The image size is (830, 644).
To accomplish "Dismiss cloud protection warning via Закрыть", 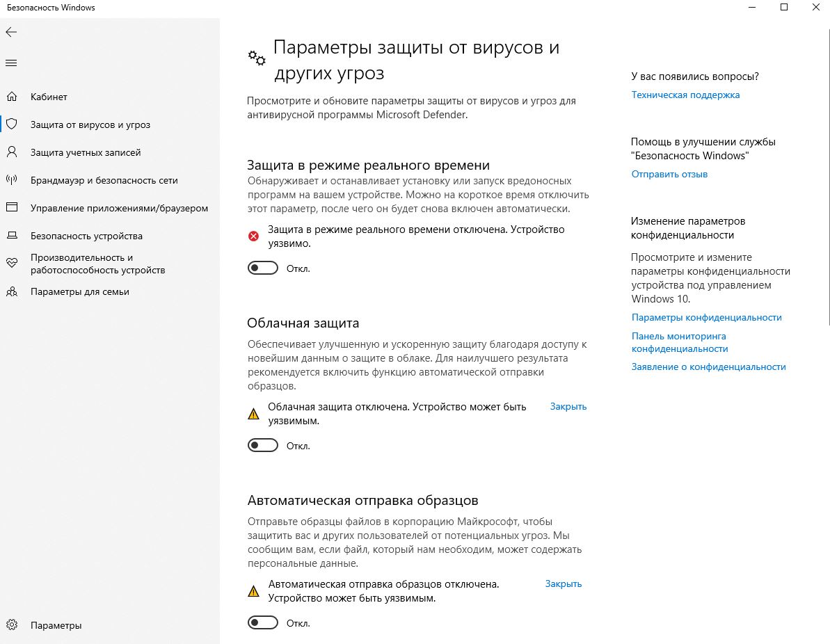I will (x=568, y=406).
